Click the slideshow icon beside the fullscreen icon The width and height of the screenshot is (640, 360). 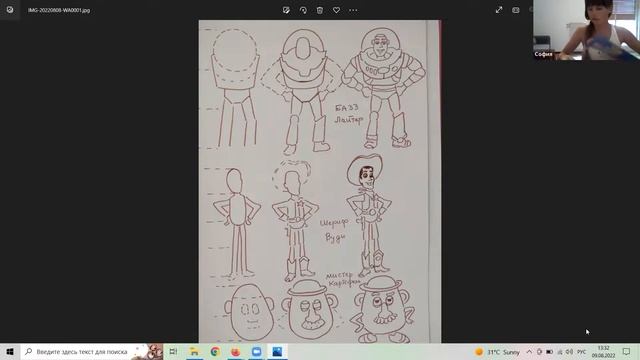(516, 10)
